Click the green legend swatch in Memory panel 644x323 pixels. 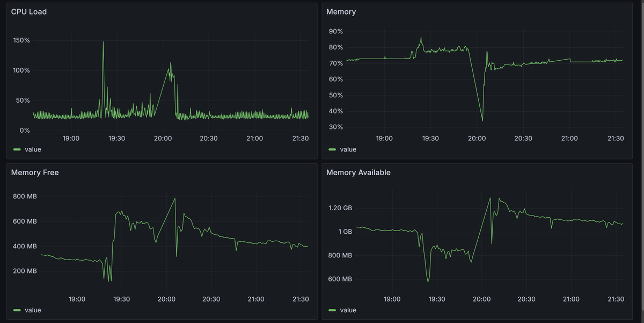[x=332, y=149]
